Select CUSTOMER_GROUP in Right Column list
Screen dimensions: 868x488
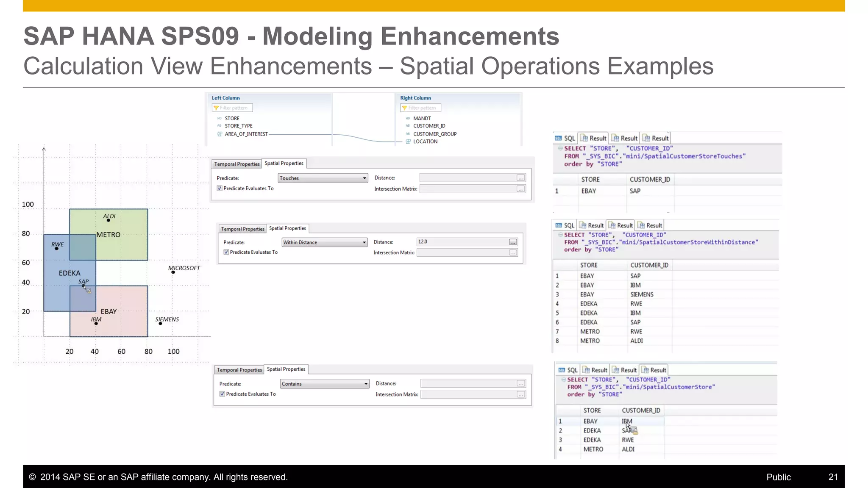click(x=435, y=134)
